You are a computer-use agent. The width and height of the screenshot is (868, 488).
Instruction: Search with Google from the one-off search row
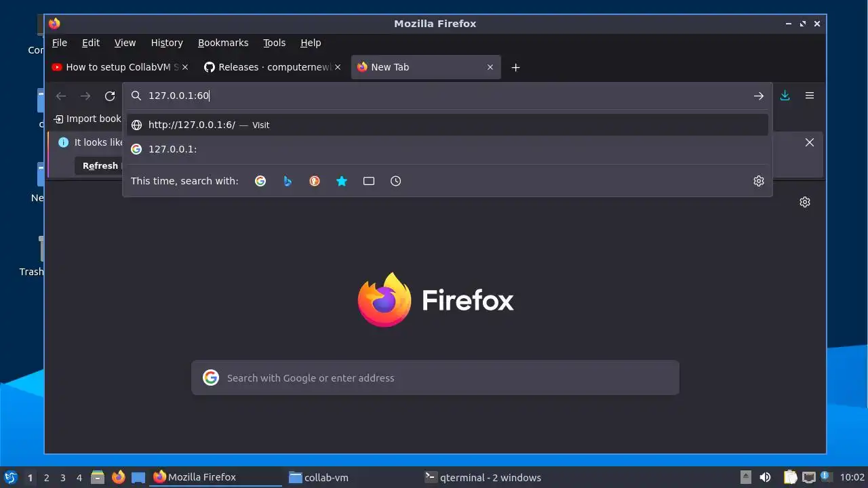(x=260, y=181)
